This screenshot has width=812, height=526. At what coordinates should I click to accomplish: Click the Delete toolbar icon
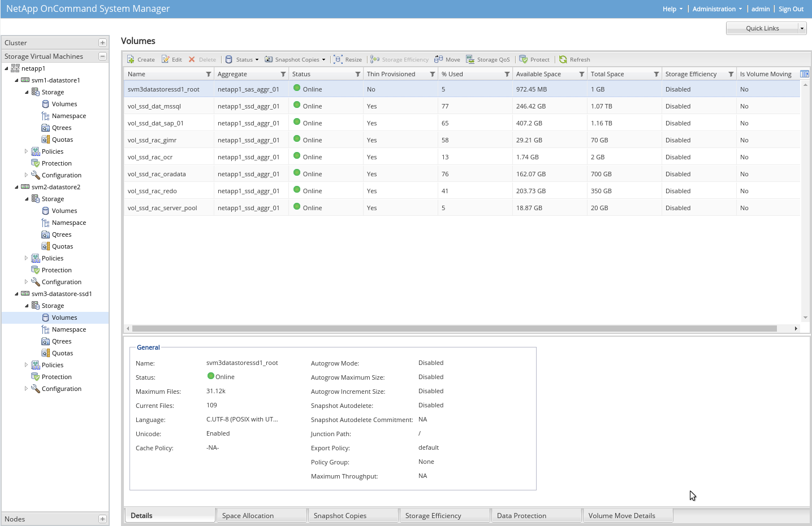pos(192,59)
